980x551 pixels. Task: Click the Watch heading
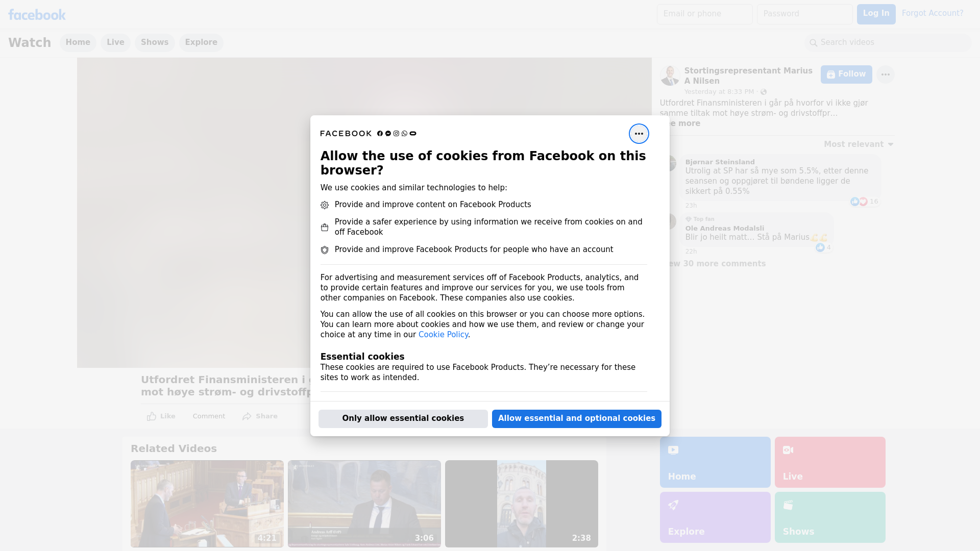pyautogui.click(x=30, y=42)
